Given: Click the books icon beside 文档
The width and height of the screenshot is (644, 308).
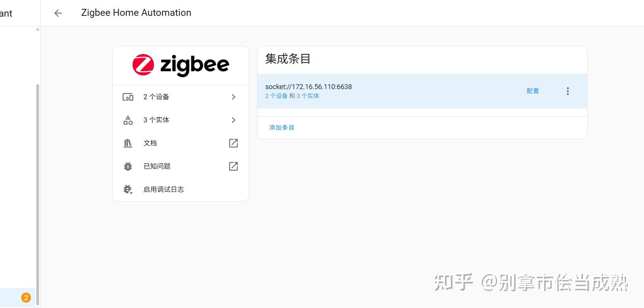Looking at the screenshot, I should (x=128, y=143).
